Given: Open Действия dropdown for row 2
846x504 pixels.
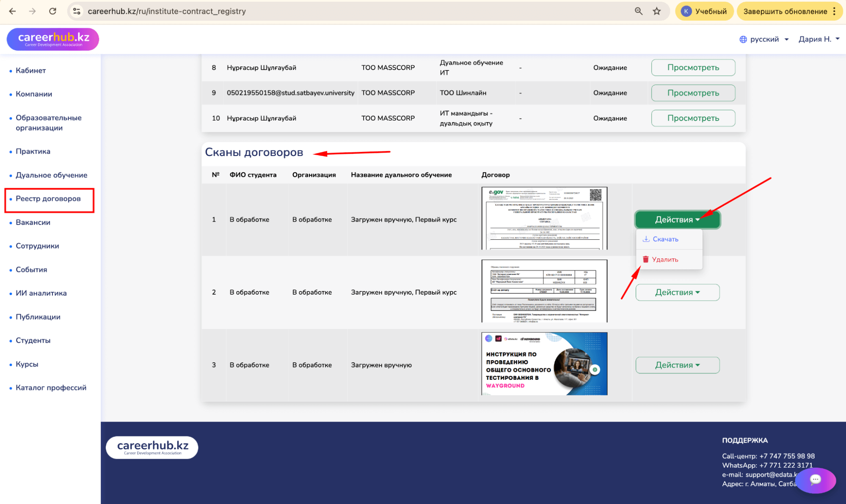Looking at the screenshot, I should pyautogui.click(x=677, y=292).
